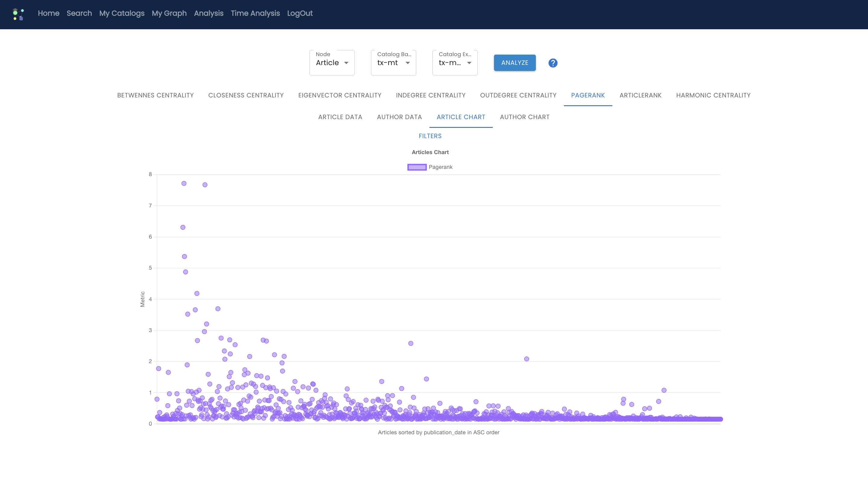Toggle the Pagerank legend item
Viewport: 868px width, 491px height.
440,167
